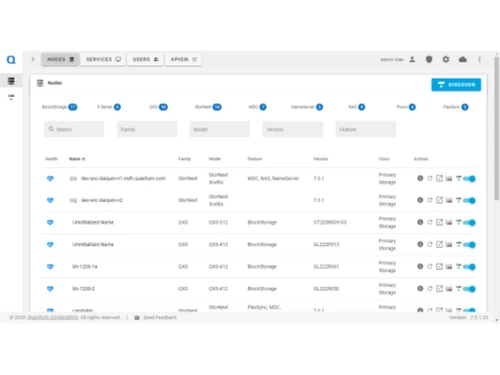Image resolution: width=500 pixels, height=375 pixels.
Task: Open bh-1200-1a in external window
Action: tap(439, 266)
